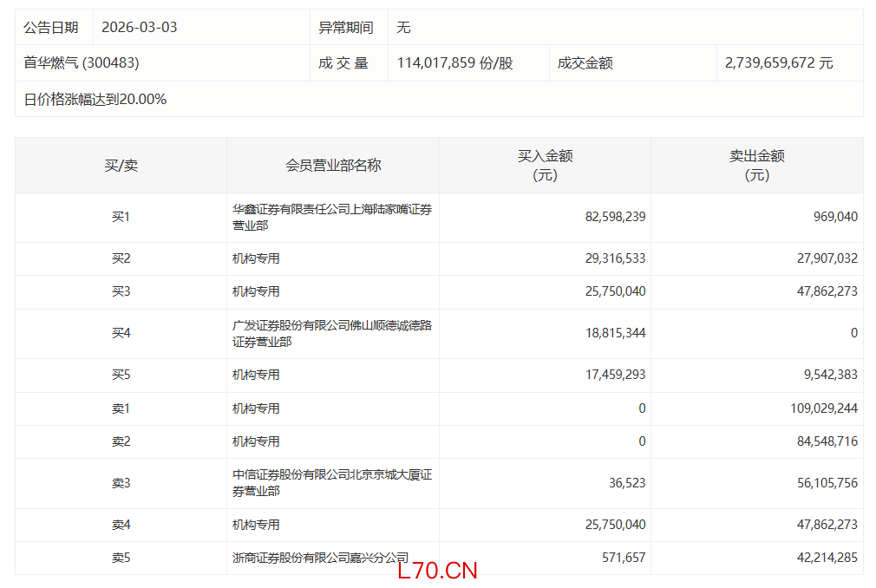This screenshot has width=876, height=588.
Task: Click the 买/卖 column header
Action: pos(121,166)
